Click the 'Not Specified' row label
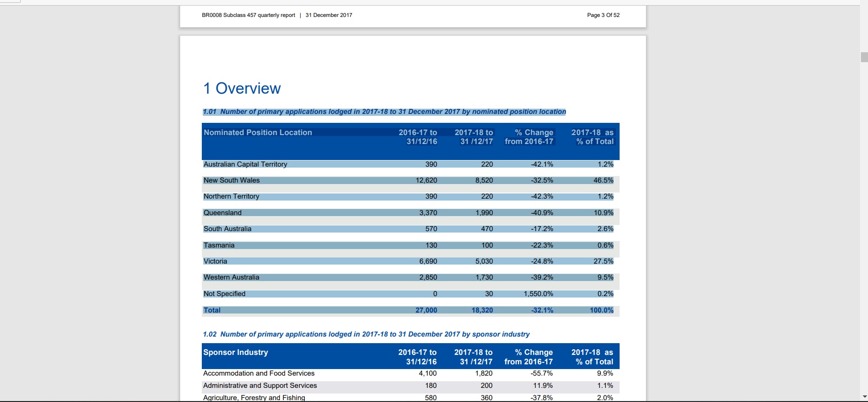This screenshot has width=868, height=402. pyautogui.click(x=224, y=294)
